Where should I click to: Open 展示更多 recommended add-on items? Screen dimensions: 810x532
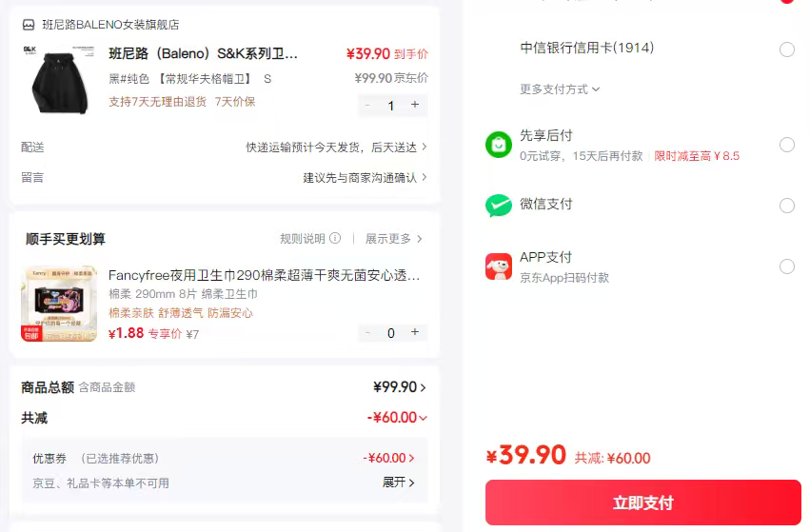coord(393,239)
